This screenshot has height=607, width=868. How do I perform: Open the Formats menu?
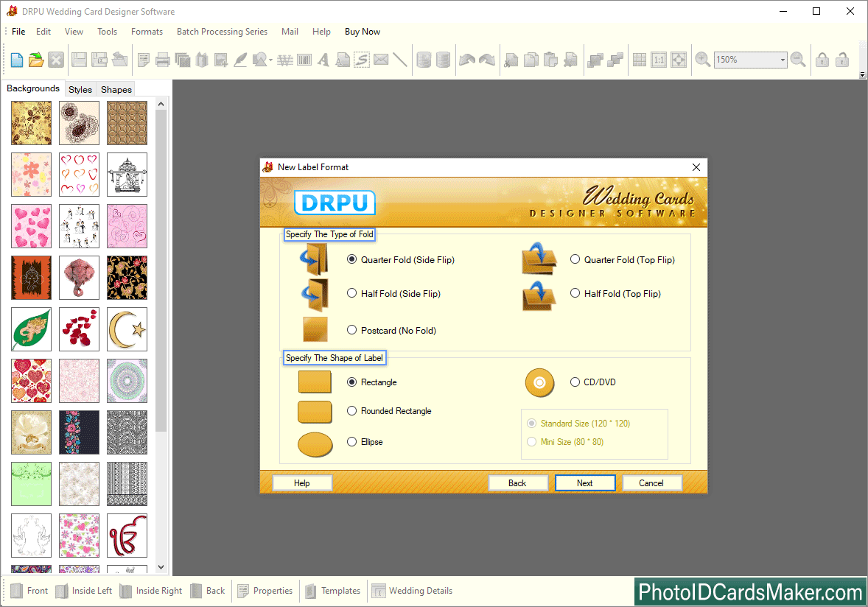click(x=147, y=32)
